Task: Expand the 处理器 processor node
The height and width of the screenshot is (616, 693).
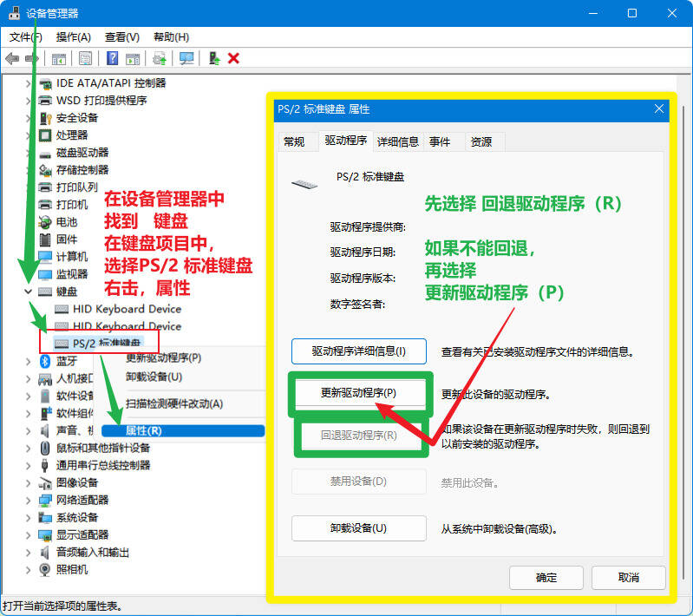Action: coord(29,135)
